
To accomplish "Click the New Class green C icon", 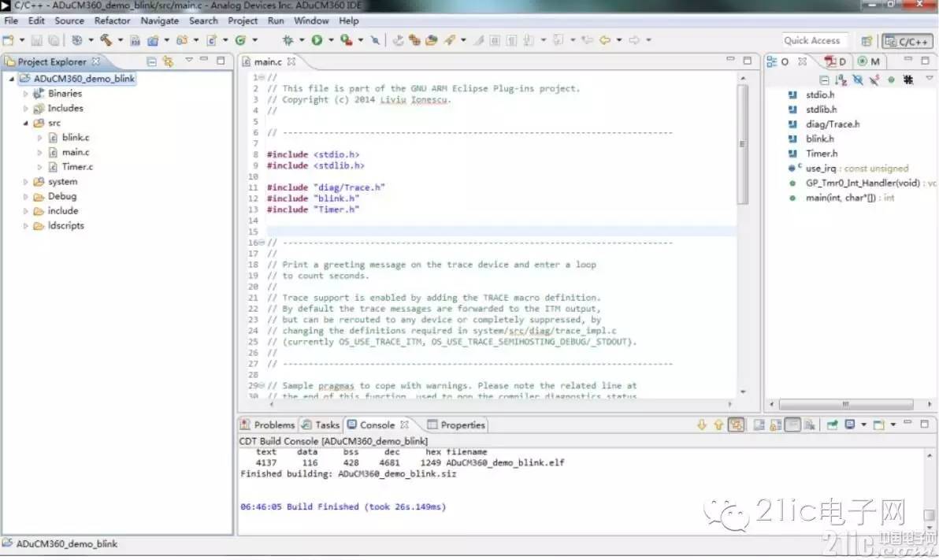I will click(x=240, y=40).
